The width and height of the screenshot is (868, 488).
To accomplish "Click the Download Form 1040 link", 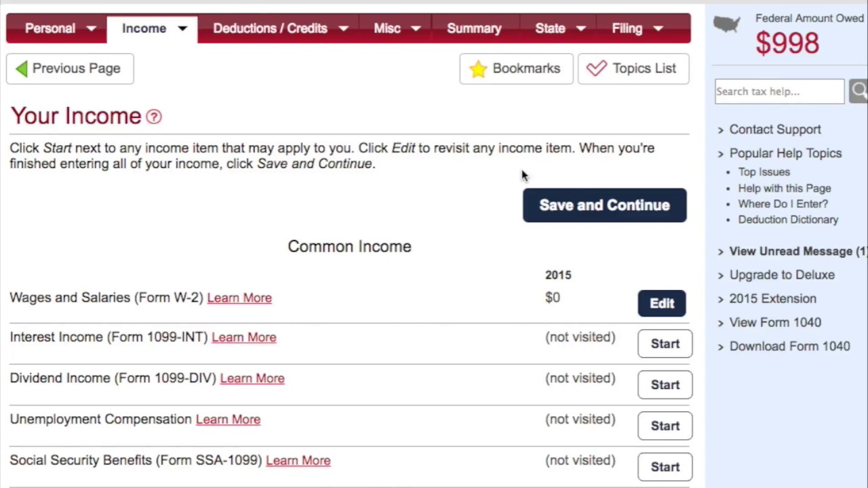I will [789, 346].
